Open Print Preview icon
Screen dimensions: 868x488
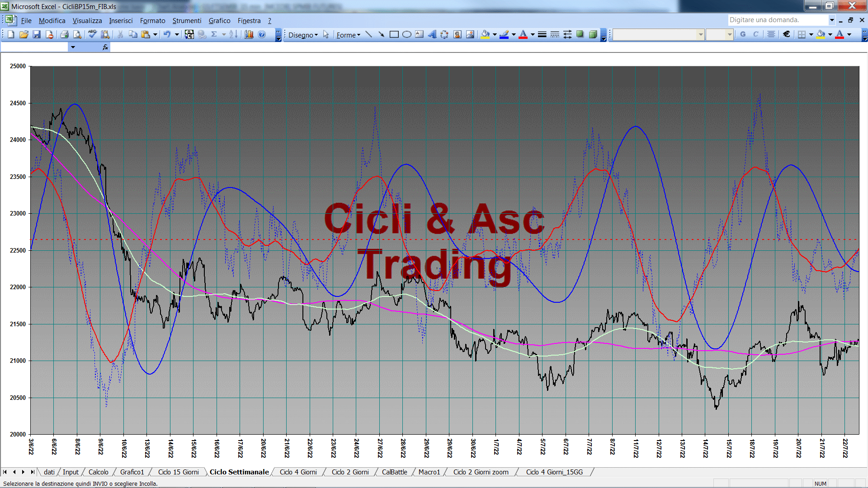(x=77, y=34)
